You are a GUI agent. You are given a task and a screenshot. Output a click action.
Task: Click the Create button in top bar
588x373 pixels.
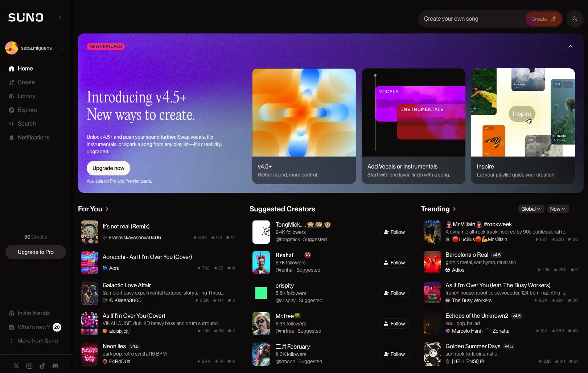[543, 19]
